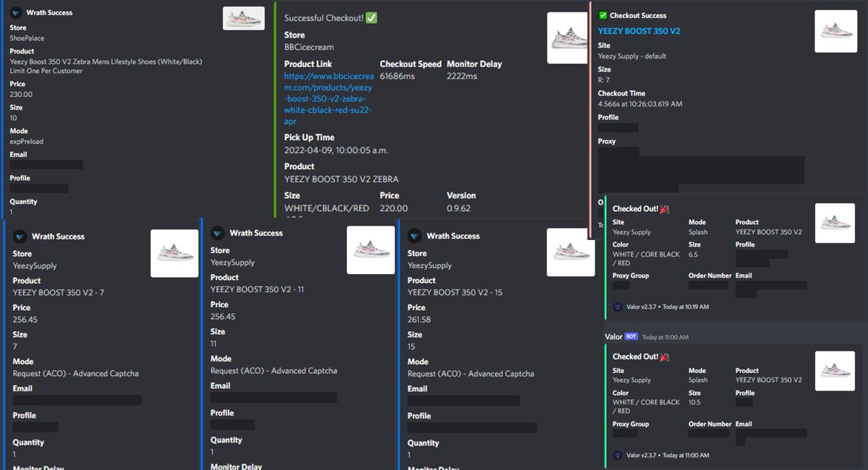Click the Wrath logo on the size 15 card
Screen dimensions: 868x470
pos(414,236)
